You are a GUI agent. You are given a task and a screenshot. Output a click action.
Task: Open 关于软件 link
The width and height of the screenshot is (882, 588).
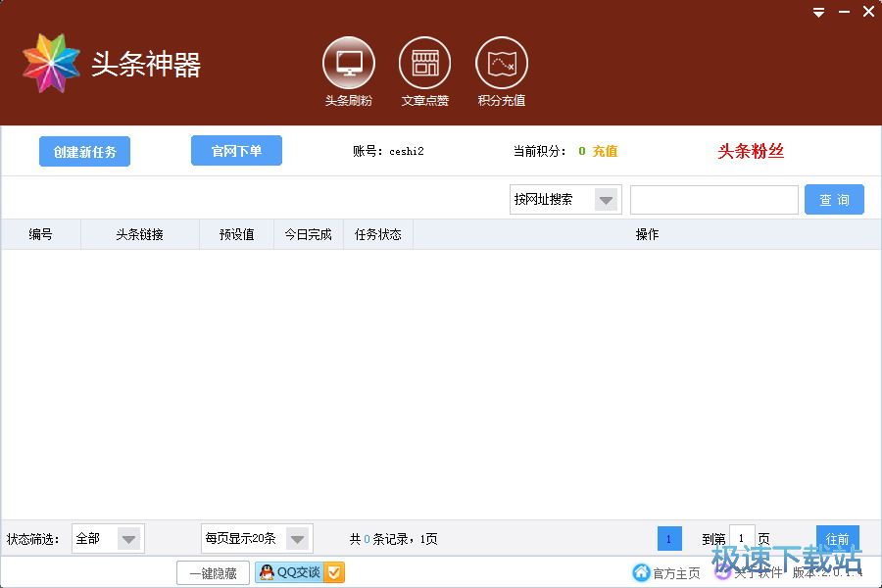[758, 572]
